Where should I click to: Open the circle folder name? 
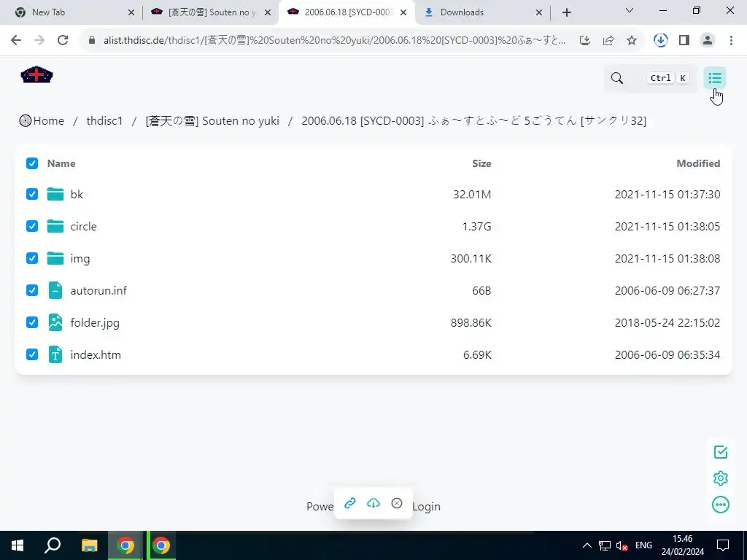[x=83, y=226]
